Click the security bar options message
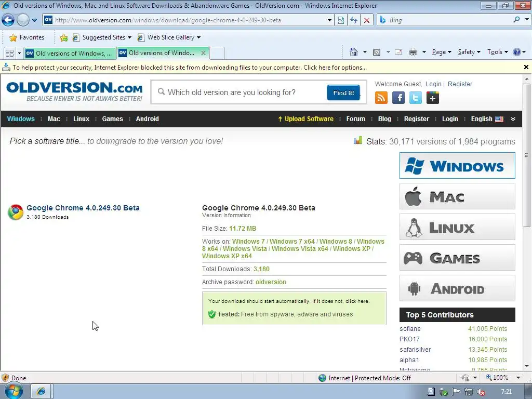 click(x=189, y=68)
